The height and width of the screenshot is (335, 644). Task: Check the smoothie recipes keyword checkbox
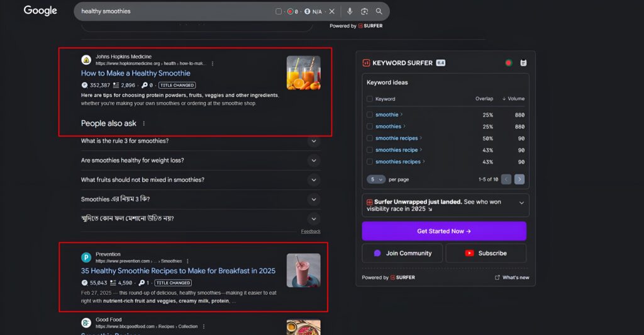(x=370, y=138)
